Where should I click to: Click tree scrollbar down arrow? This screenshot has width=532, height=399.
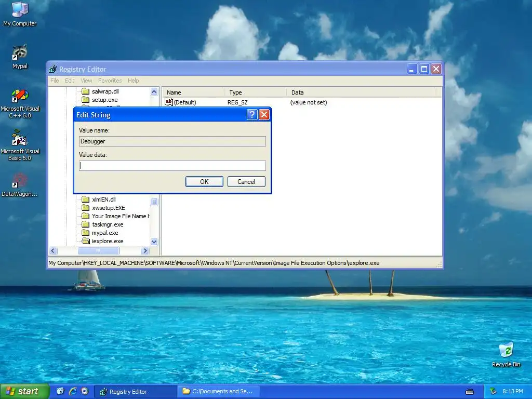coord(154,242)
